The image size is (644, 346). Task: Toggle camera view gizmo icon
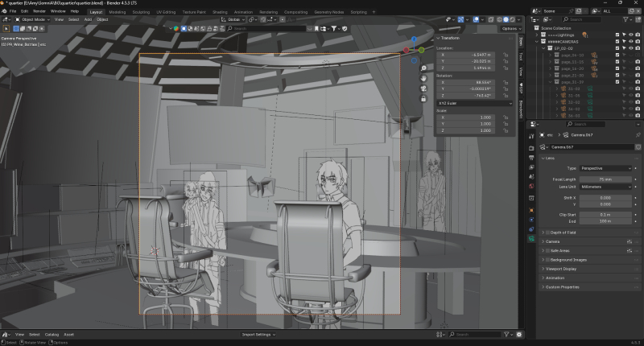pos(423,89)
